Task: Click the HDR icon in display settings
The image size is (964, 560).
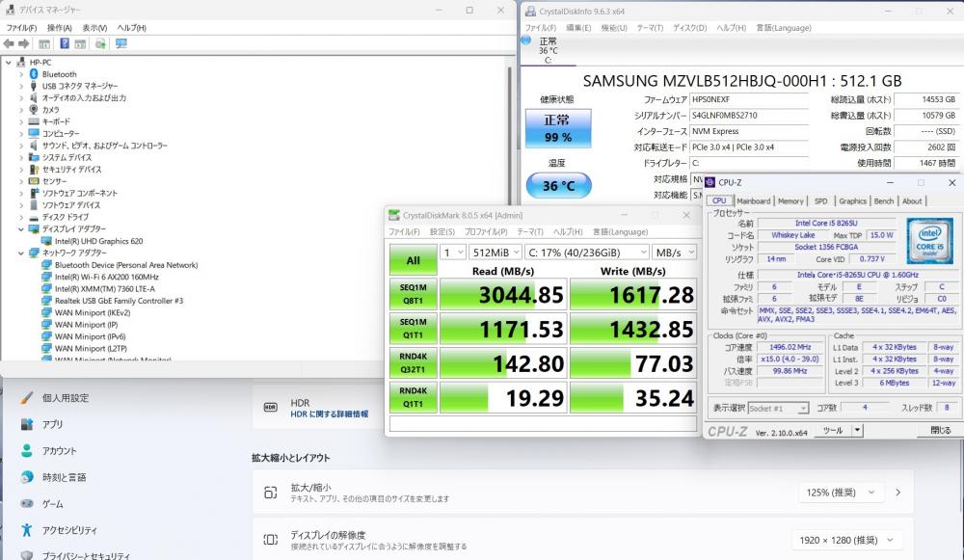Action: pos(270,407)
